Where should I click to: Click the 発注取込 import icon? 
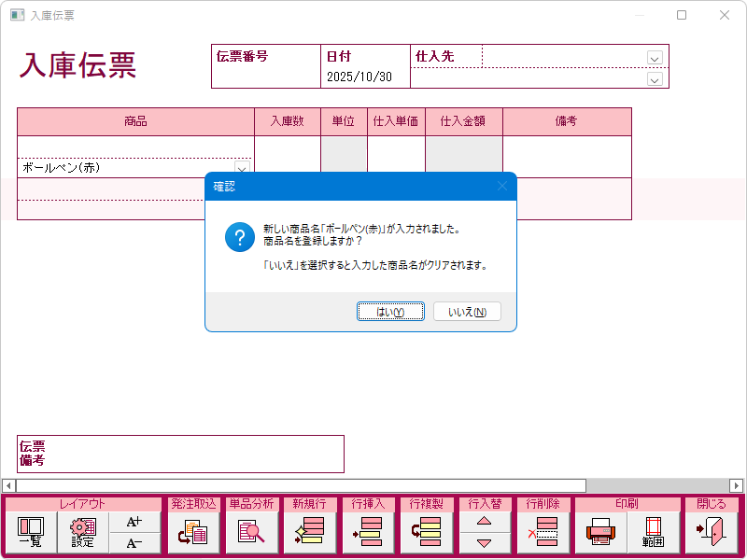(193, 533)
